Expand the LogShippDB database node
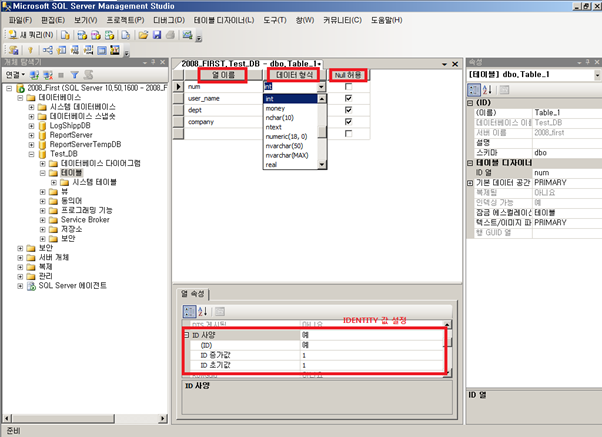The image size is (602, 437). coord(31,126)
